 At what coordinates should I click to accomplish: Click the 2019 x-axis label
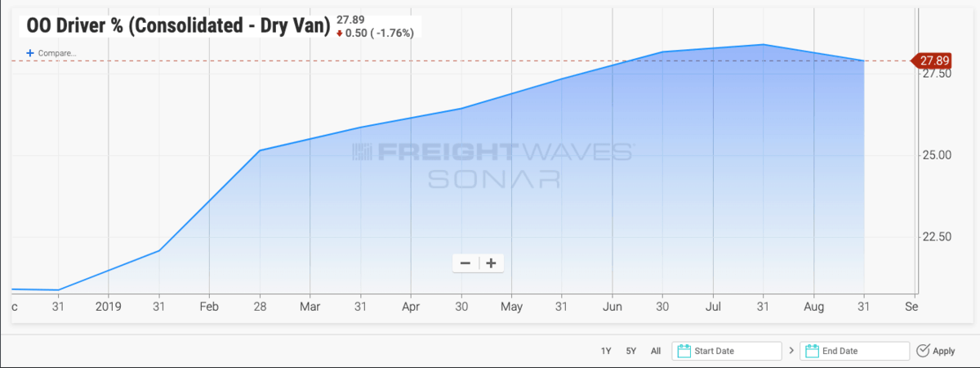[109, 307]
